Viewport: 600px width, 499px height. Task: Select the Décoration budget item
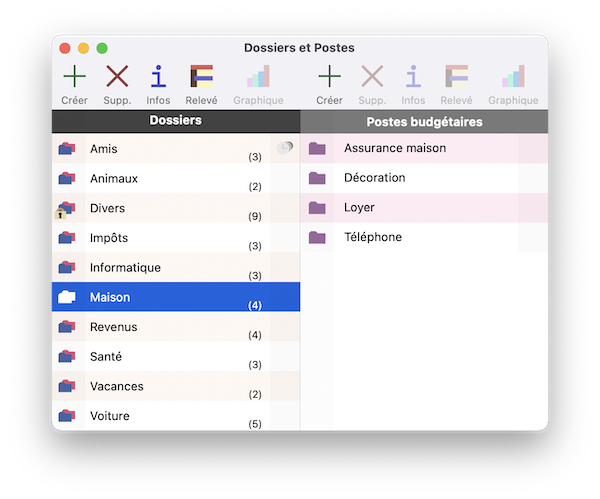[424, 178]
